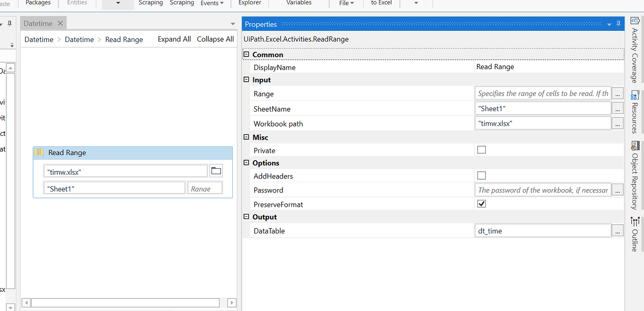This screenshot has height=311, width=644.
Task: Enable the AddHeaders checkbox
Action: click(482, 176)
